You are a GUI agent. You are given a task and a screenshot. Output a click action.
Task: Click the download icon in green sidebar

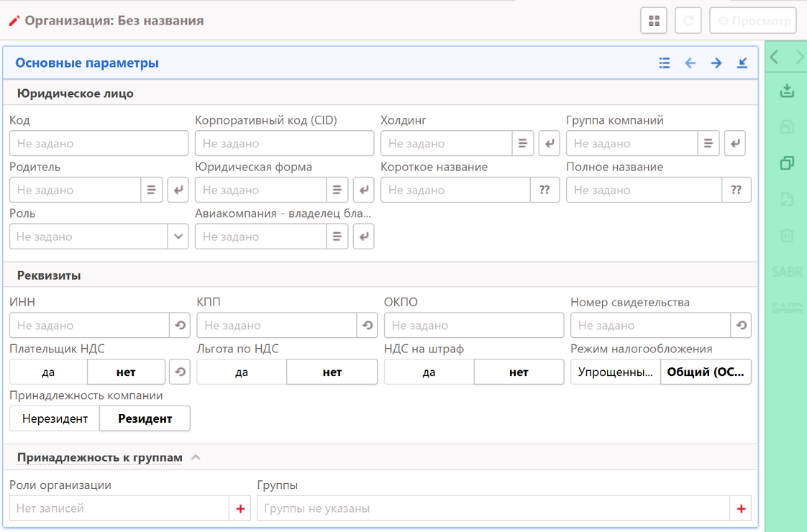point(787,91)
